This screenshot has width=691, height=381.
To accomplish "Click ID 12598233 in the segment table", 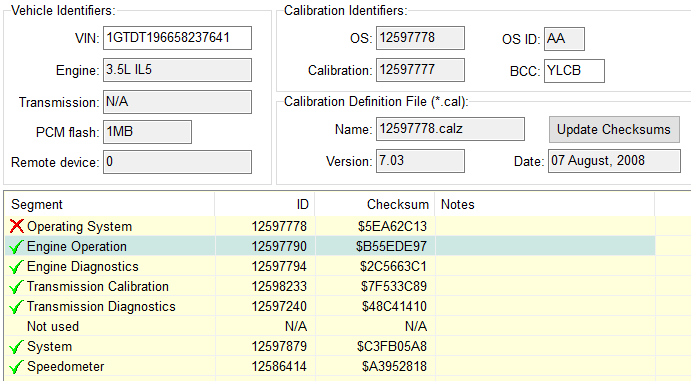I will 279,286.
